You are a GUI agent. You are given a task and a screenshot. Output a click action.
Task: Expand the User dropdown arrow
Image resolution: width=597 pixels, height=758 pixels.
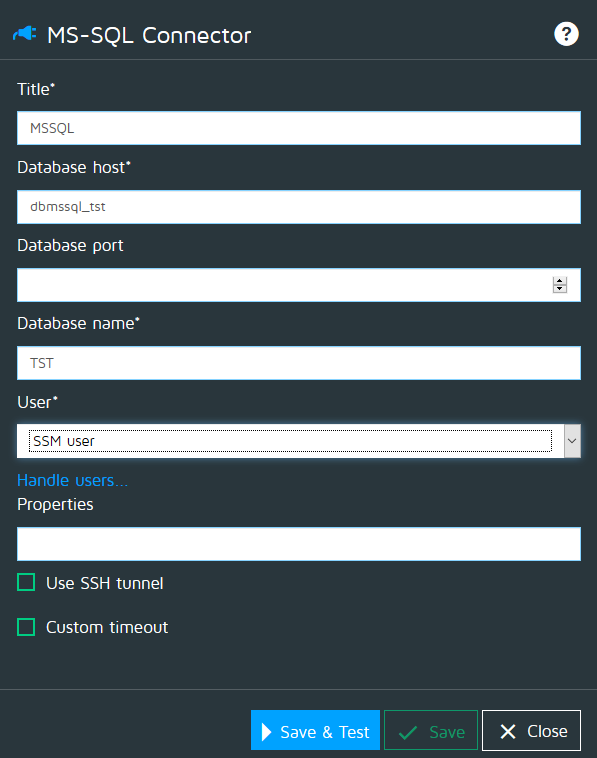[x=572, y=441]
